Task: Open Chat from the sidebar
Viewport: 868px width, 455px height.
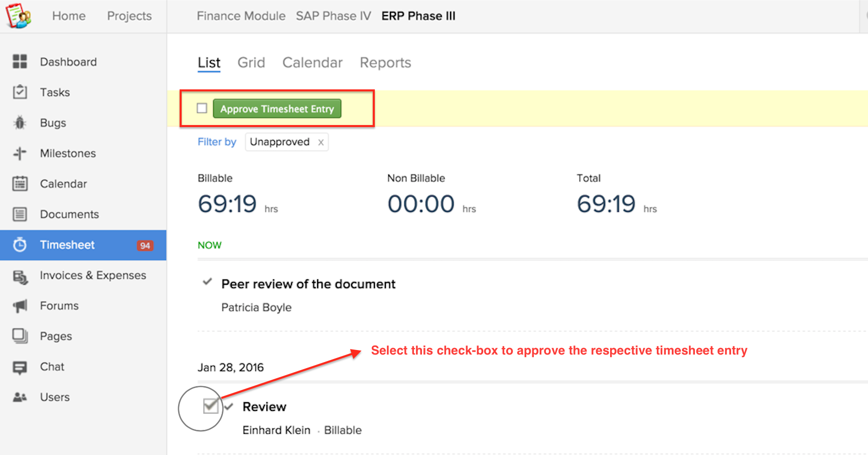Action: 52,367
